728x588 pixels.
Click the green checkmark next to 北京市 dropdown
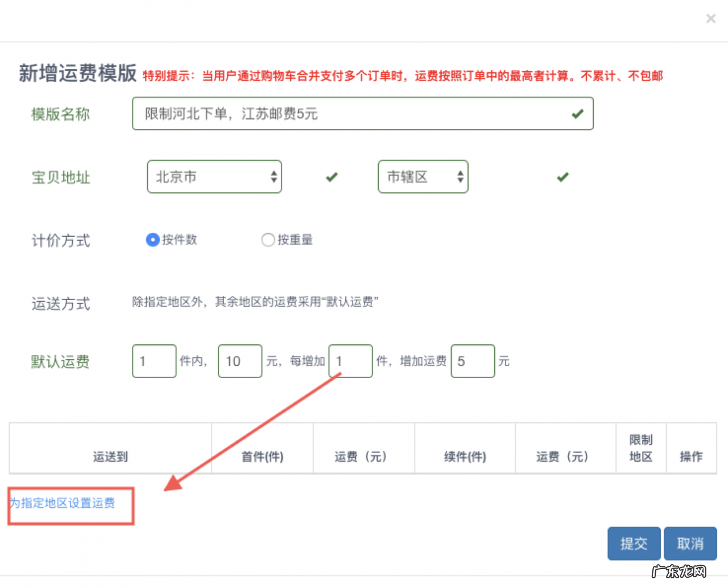coord(331,177)
